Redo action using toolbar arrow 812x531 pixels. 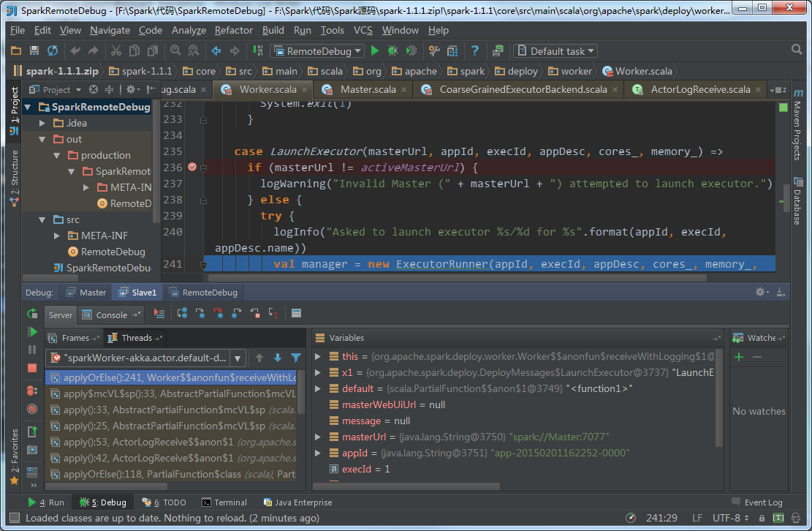(94, 50)
